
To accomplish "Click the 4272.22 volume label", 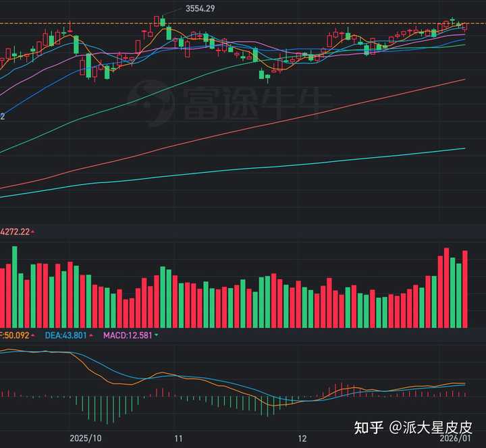I will pos(15,232).
